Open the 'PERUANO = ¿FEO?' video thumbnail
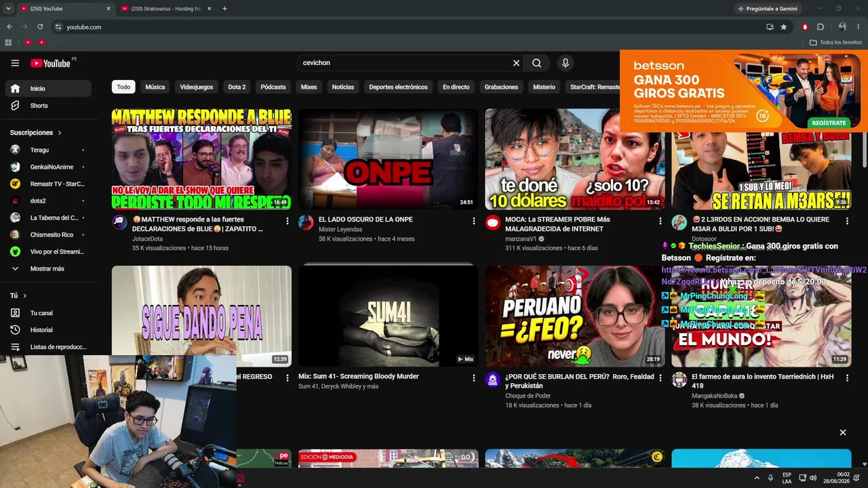The image size is (868, 488). tap(575, 317)
